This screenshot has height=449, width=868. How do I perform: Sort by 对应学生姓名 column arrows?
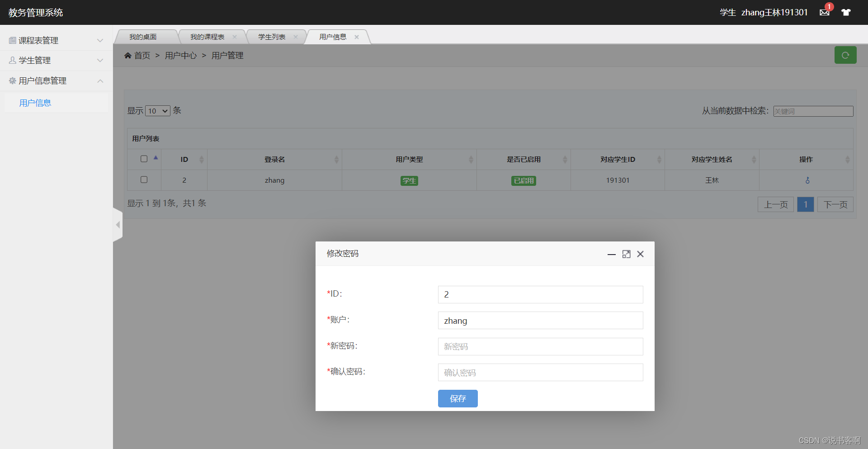point(754,160)
